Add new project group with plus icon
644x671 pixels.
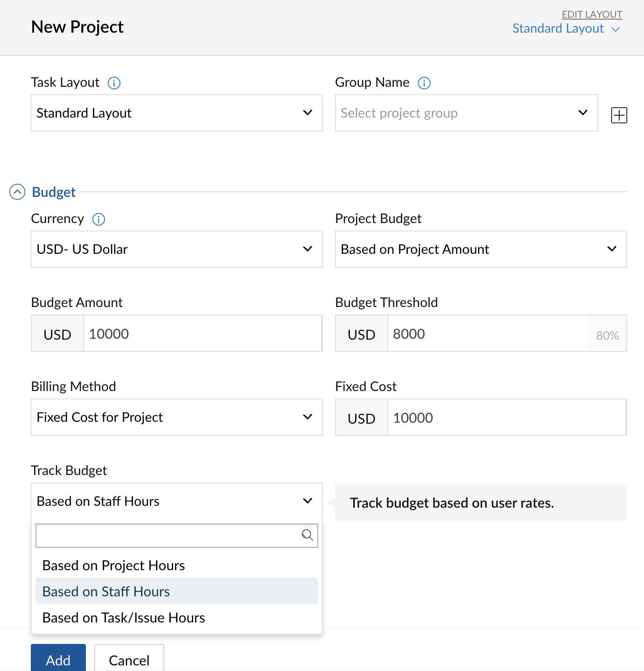[x=619, y=115]
